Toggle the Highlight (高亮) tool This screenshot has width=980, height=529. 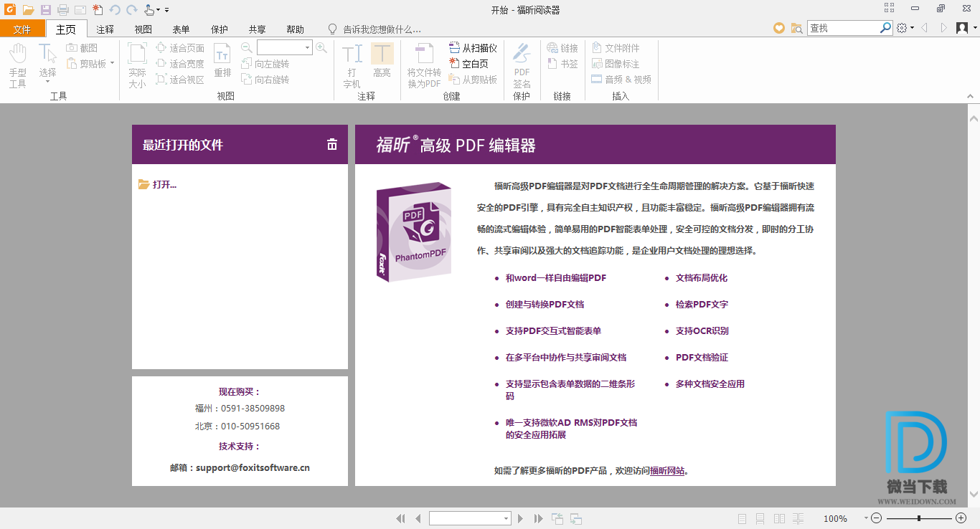[x=382, y=61]
